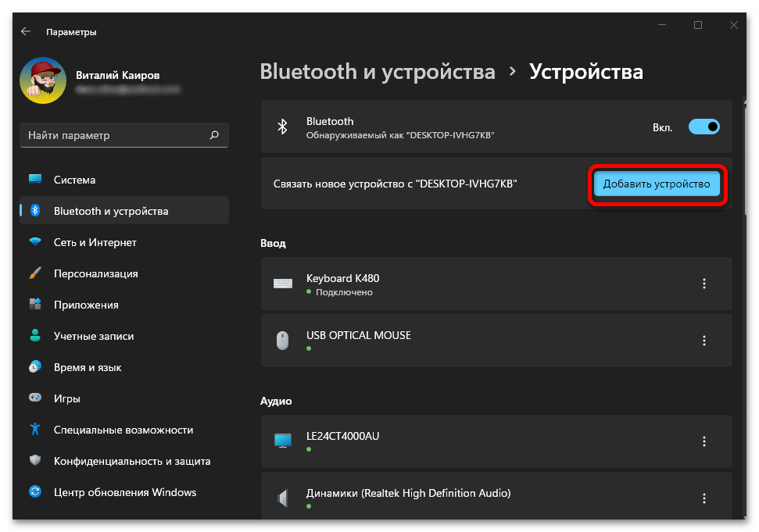759x532 pixels.
Task: Click the LE24CT4000AU monitor icon
Action: coord(283,441)
